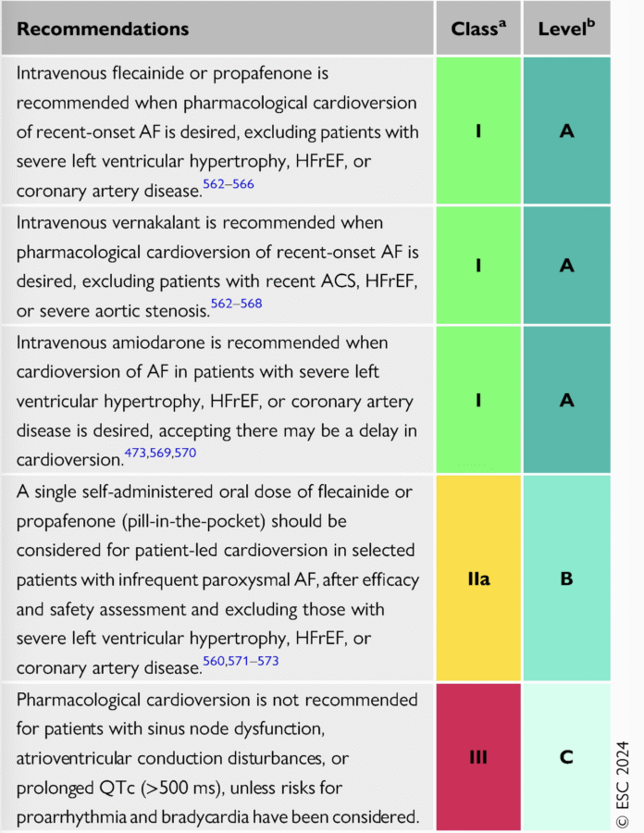Click the Recommendations column header
Image resolution: width=644 pixels, height=833 pixels.
(x=103, y=29)
